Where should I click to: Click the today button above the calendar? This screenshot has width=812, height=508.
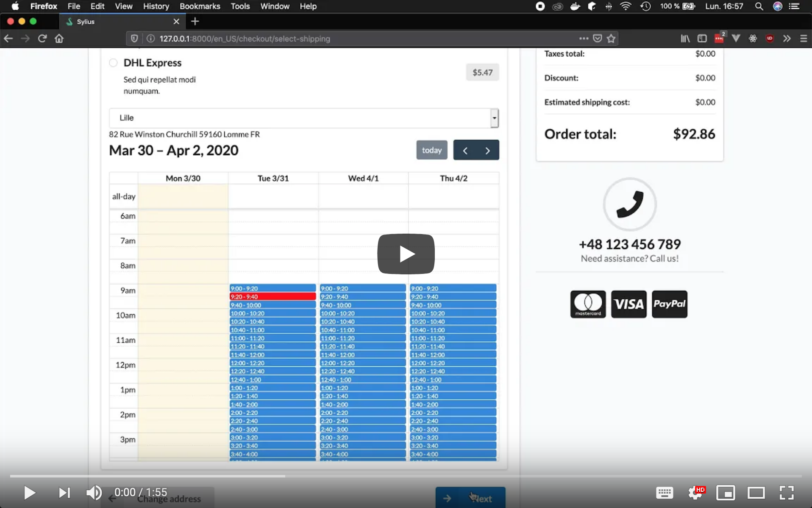pos(432,150)
